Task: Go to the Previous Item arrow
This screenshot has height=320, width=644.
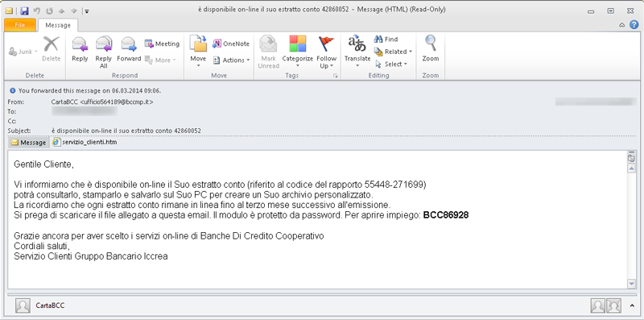Action: click(x=63, y=10)
